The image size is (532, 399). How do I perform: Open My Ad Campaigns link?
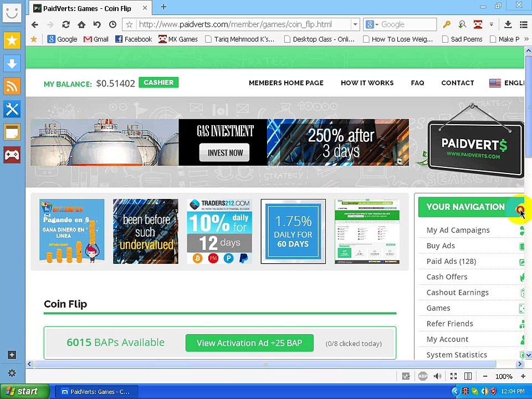pos(458,230)
